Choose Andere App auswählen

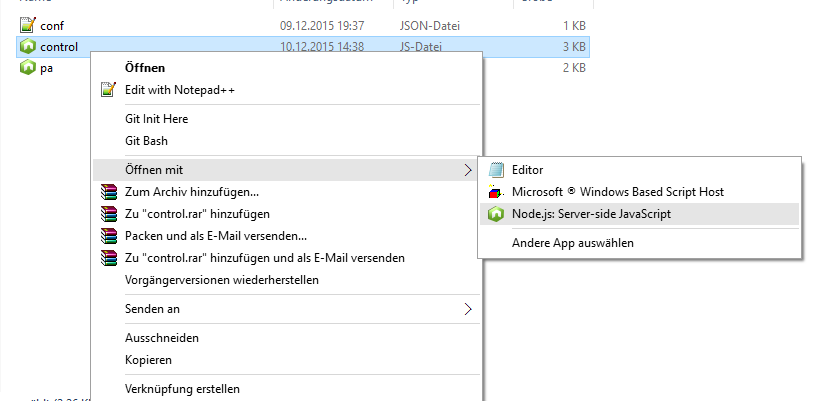[x=573, y=243]
